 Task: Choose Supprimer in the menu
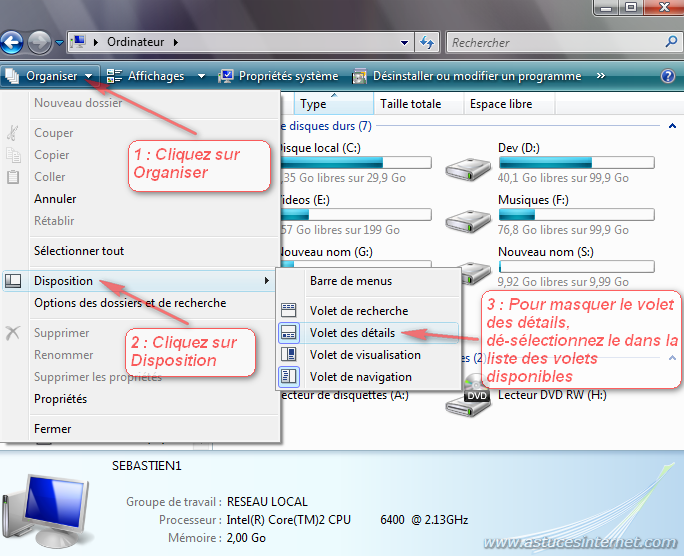pyautogui.click(x=62, y=333)
